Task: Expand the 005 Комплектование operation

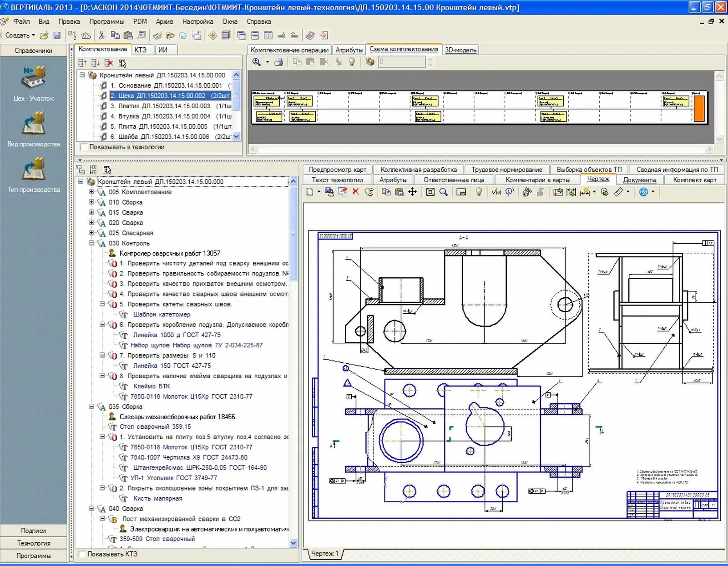Action: coord(91,192)
